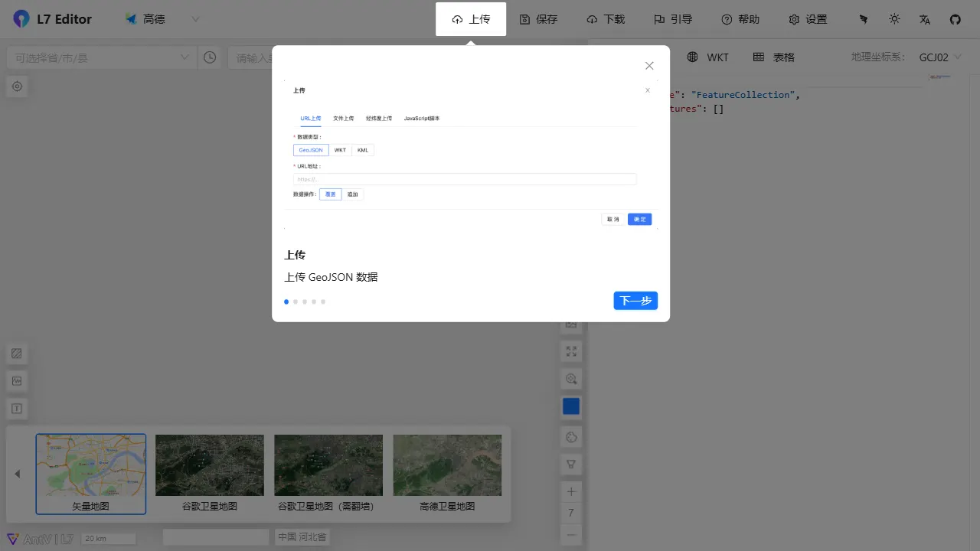Click the locate-me target icon
This screenshot has height=551, width=980.
17,86
